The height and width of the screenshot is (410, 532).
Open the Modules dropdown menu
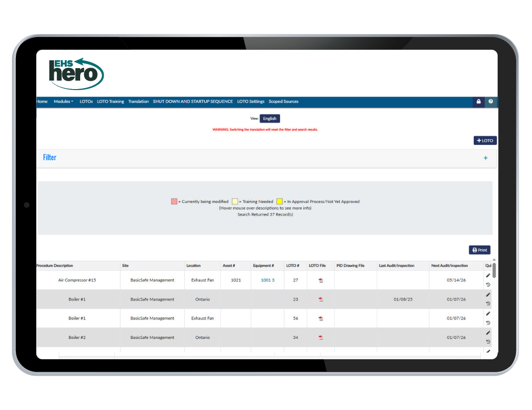click(x=63, y=102)
